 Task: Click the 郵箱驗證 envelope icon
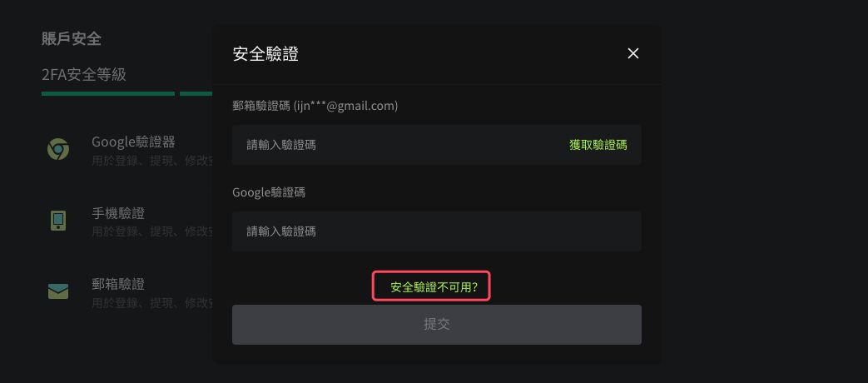tap(58, 291)
